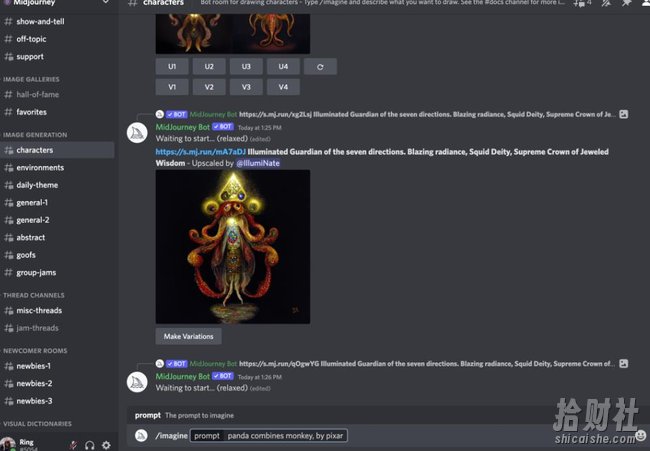Click the Make Variations button
The height and width of the screenshot is (451, 650).
(x=189, y=336)
